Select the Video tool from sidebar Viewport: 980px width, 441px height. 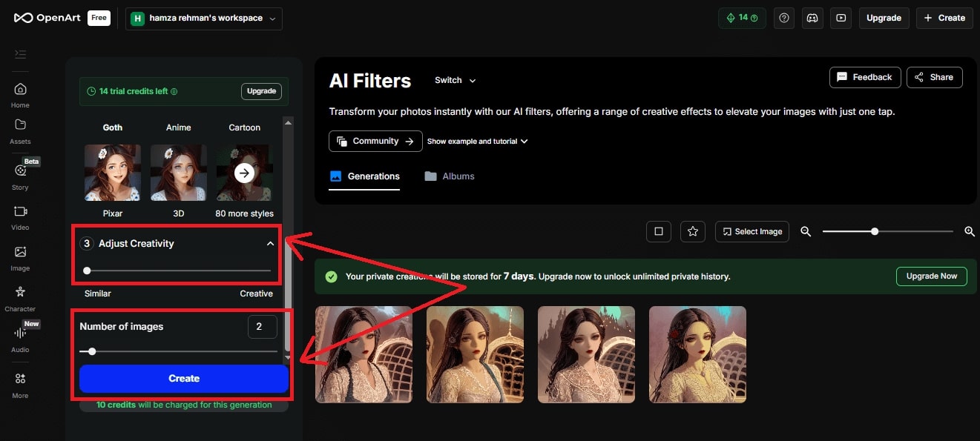(19, 216)
